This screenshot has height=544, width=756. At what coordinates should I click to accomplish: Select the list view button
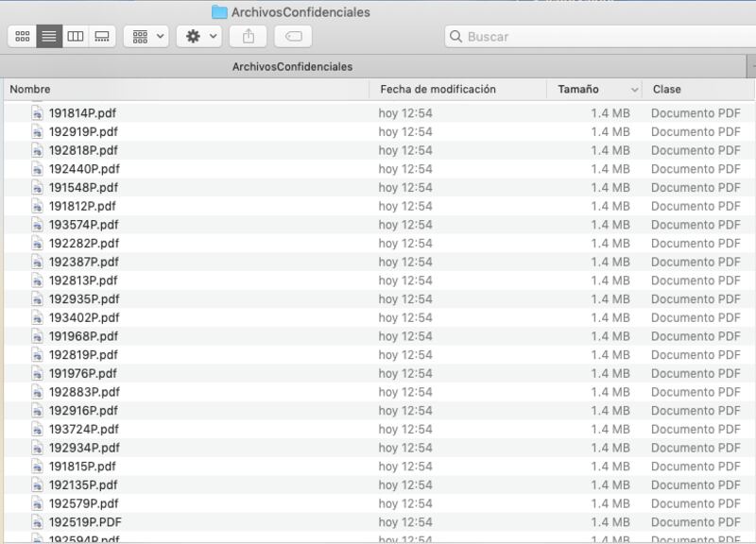click(49, 36)
